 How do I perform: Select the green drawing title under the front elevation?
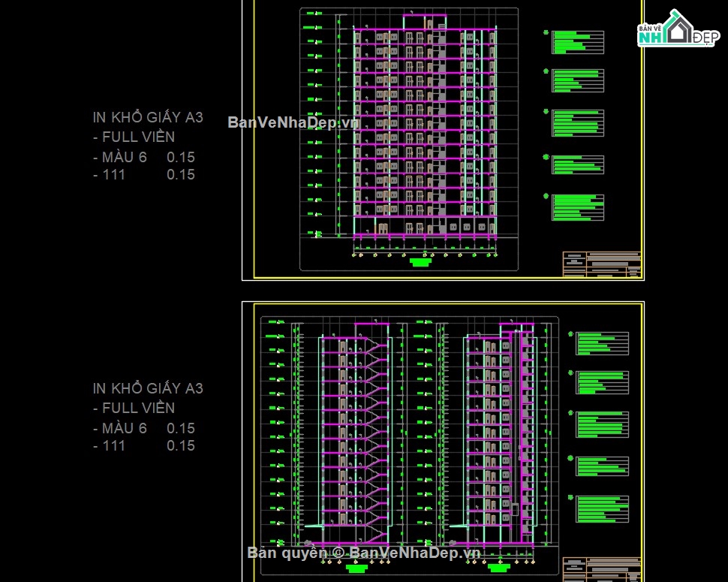coord(420,262)
